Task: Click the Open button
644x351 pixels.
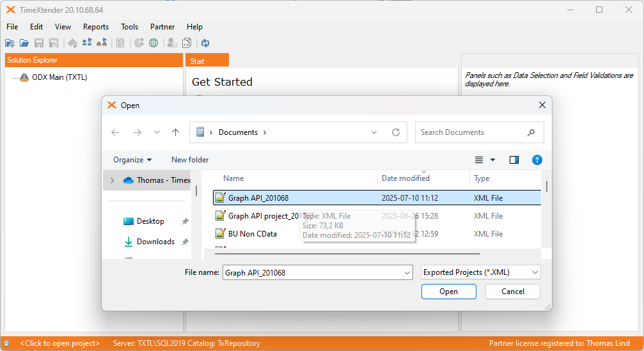Action: pos(448,292)
